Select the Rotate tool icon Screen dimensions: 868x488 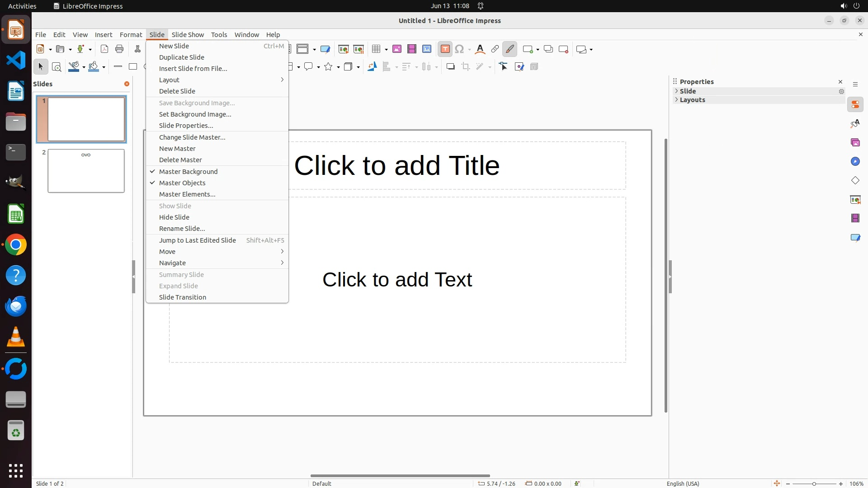click(372, 67)
